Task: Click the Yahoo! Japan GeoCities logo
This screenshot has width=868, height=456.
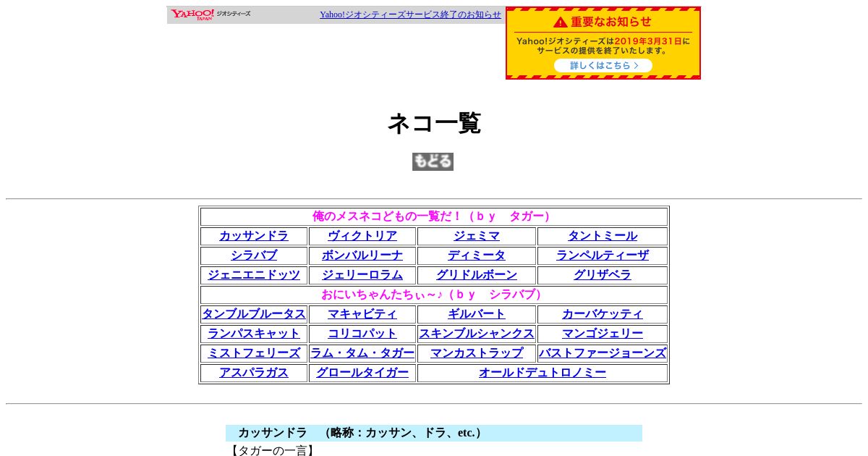Action: pos(210,14)
